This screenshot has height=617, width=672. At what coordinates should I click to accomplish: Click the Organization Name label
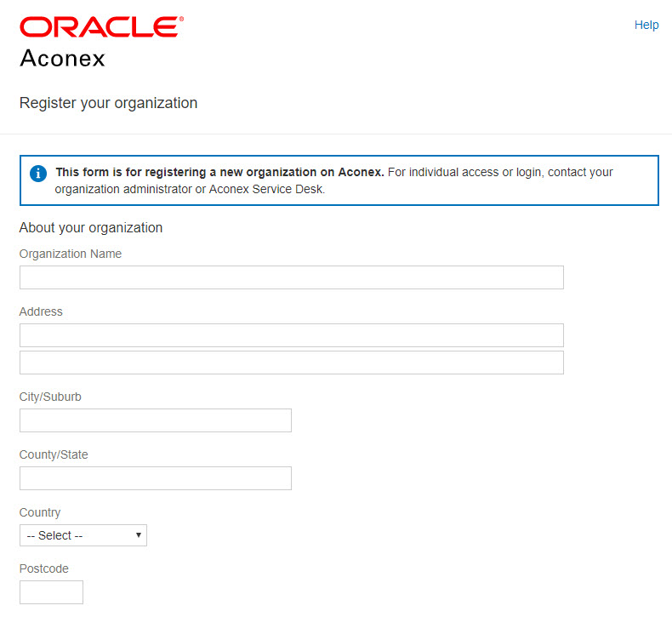point(71,254)
